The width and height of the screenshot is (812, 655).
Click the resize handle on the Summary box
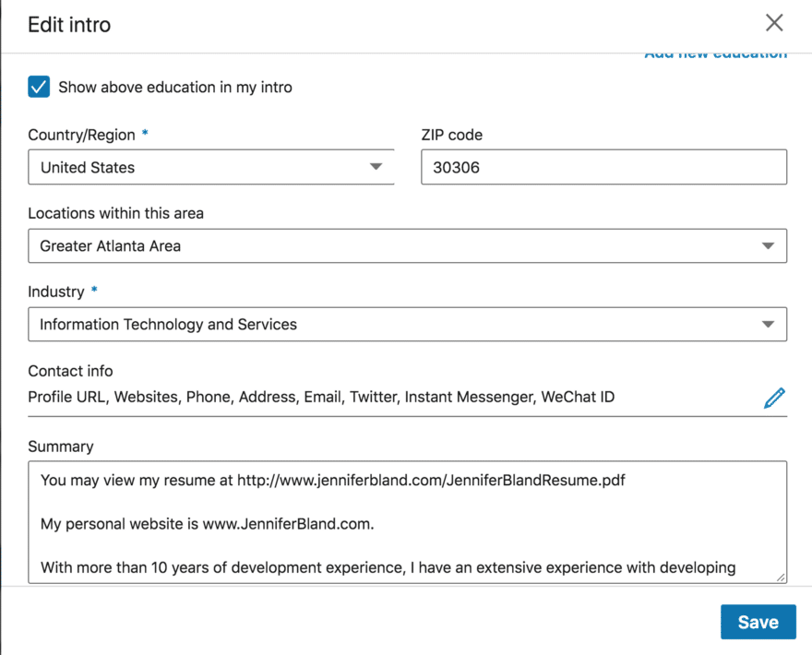click(781, 578)
